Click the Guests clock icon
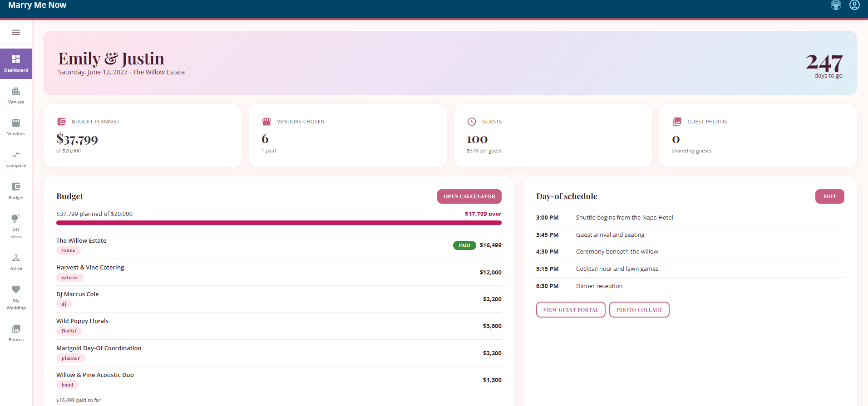The width and height of the screenshot is (868, 406). coord(472,122)
